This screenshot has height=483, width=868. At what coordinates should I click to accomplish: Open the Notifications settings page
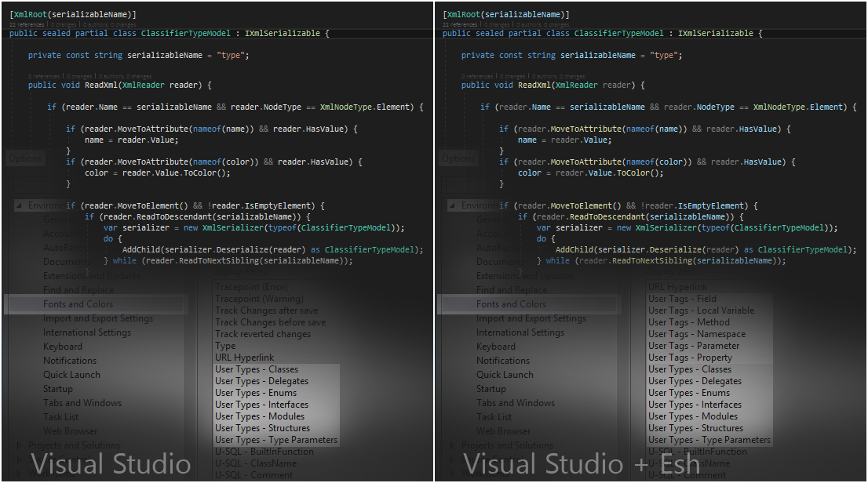[x=69, y=360]
